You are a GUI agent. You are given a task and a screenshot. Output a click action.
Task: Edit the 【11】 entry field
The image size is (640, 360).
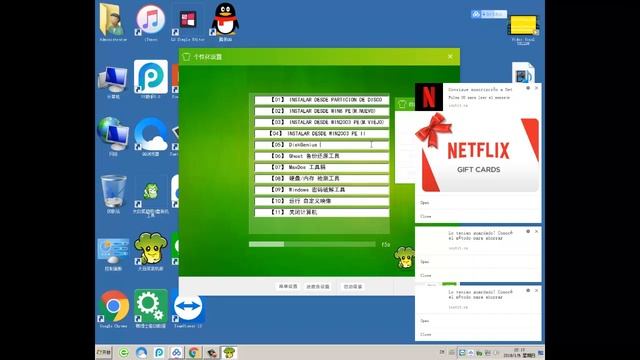[322, 212]
